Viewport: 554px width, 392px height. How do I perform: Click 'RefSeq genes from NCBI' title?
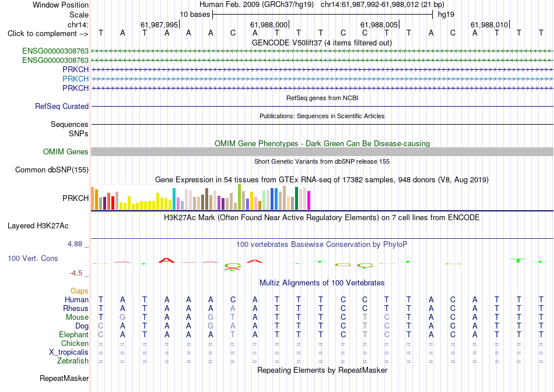click(x=322, y=98)
